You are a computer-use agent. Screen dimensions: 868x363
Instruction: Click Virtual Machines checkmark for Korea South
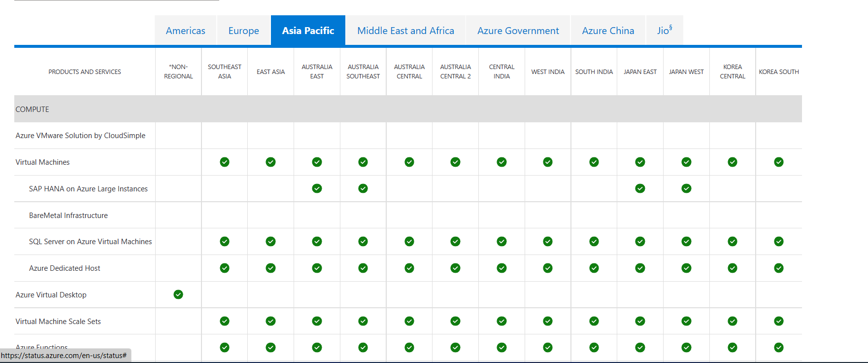(x=779, y=162)
